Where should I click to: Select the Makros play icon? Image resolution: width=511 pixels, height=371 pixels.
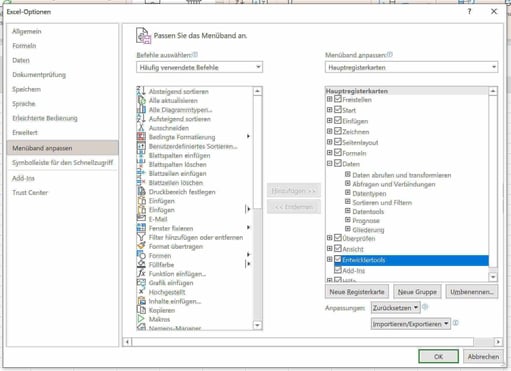click(x=141, y=319)
